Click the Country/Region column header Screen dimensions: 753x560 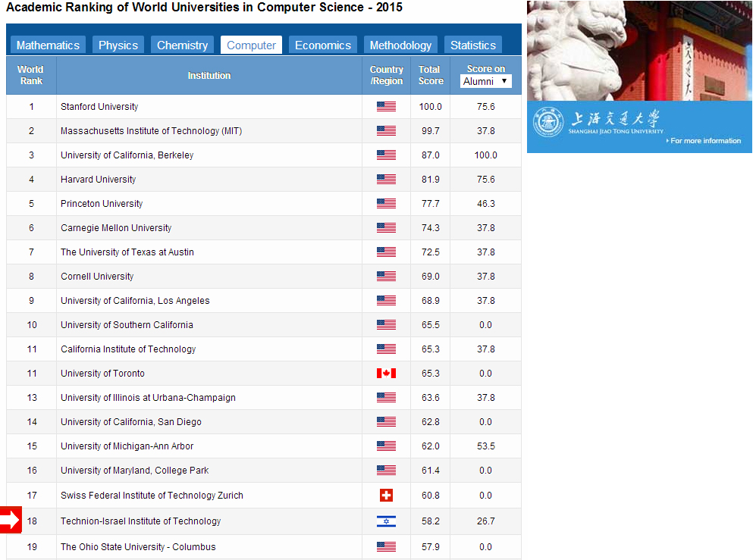(x=386, y=75)
